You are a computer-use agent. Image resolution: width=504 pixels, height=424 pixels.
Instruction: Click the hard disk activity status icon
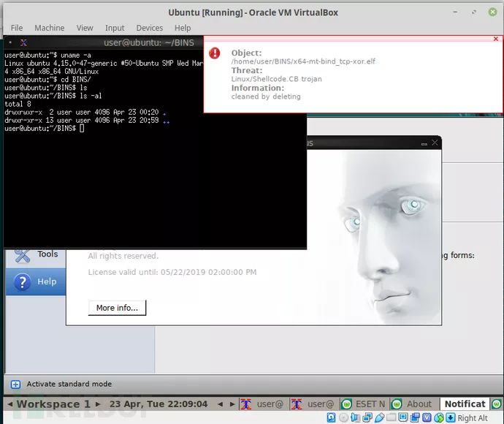(x=331, y=417)
